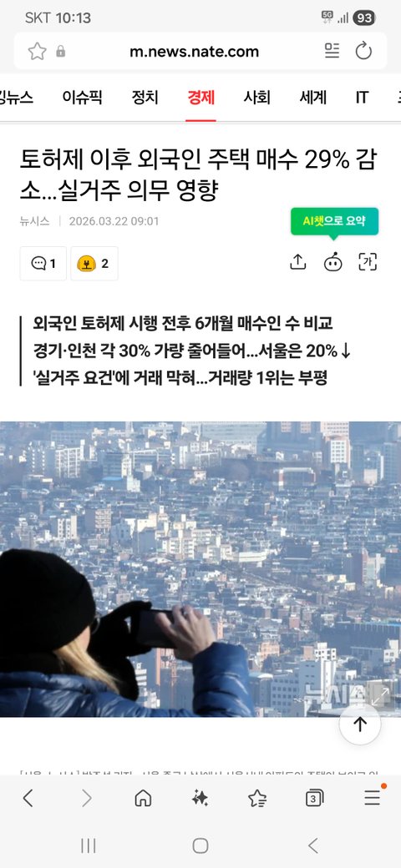Viewport: 401px width, 868px height.
Task: Switch to the 사회 news tab
Action: click(257, 98)
